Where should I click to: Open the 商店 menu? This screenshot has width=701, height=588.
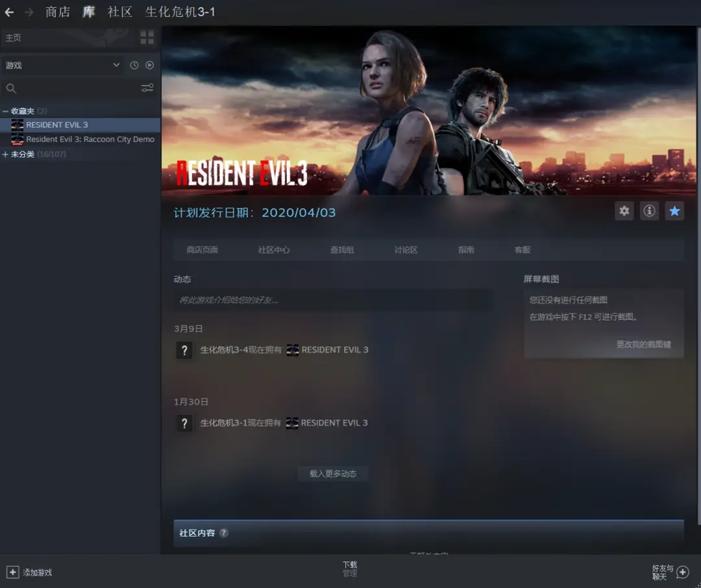(58, 12)
